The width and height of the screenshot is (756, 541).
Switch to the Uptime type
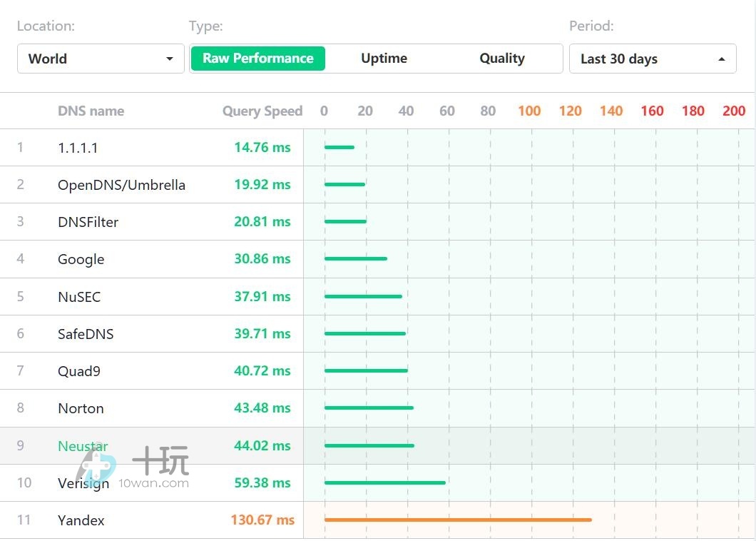(384, 59)
